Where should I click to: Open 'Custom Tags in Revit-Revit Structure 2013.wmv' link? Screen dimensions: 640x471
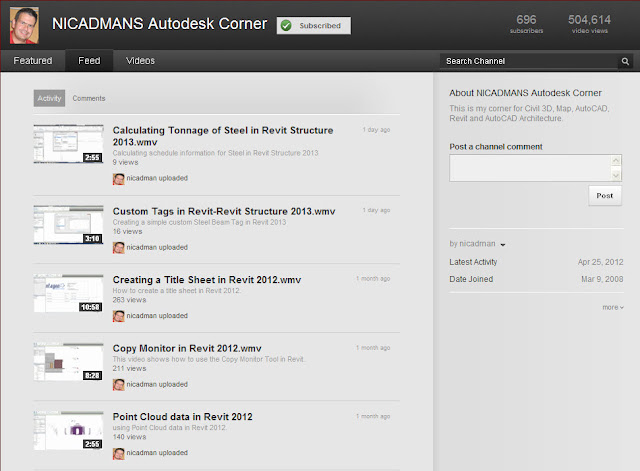coord(224,211)
